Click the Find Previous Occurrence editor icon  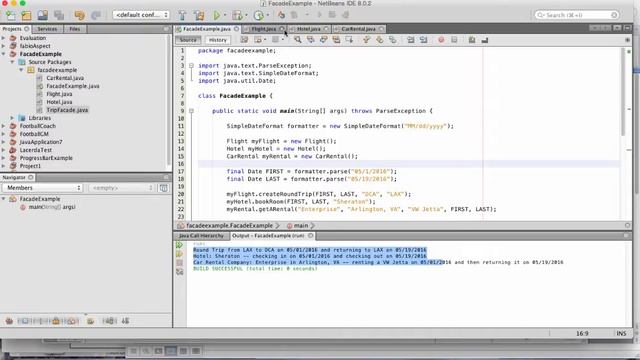[x=311, y=40]
